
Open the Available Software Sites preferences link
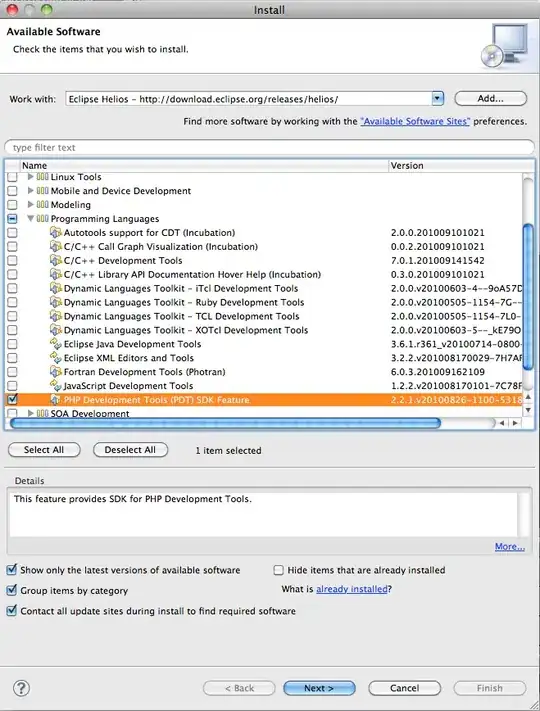pyautogui.click(x=415, y=122)
